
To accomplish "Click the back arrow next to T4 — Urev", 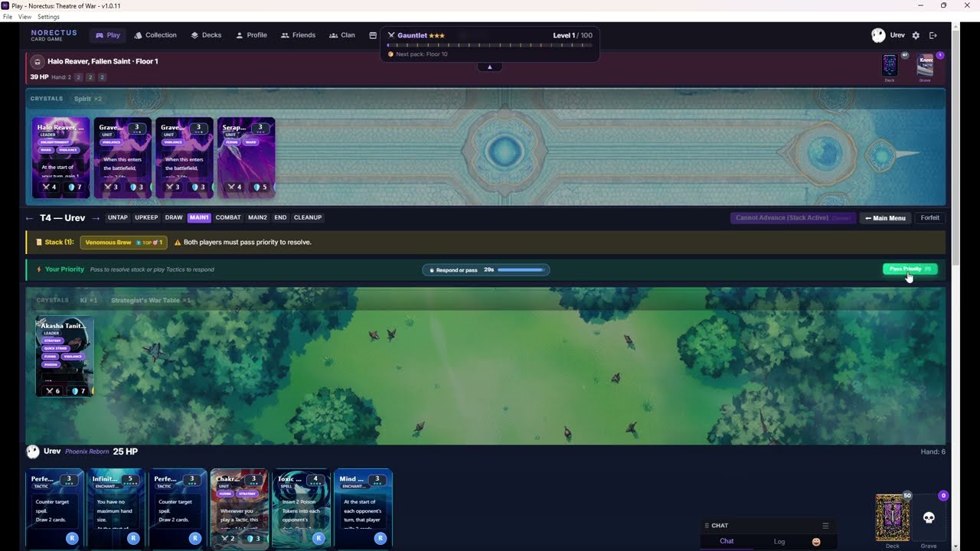I will (30, 218).
